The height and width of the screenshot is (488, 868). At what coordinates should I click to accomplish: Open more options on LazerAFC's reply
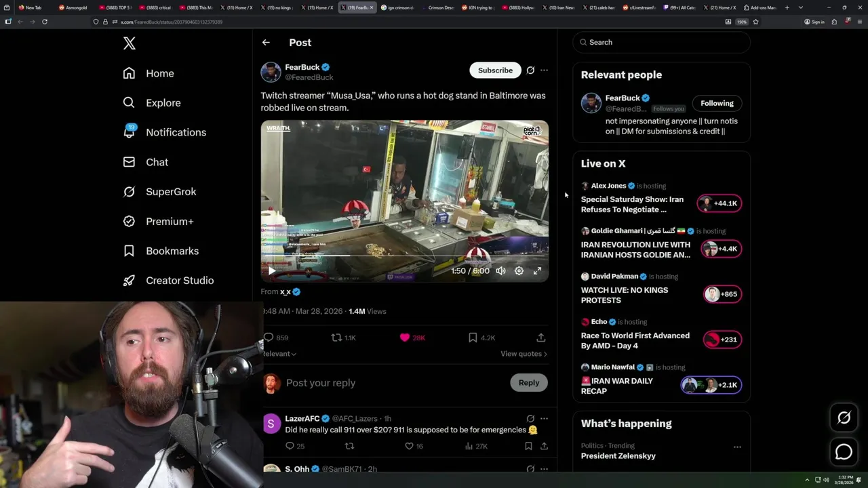[544, 419]
